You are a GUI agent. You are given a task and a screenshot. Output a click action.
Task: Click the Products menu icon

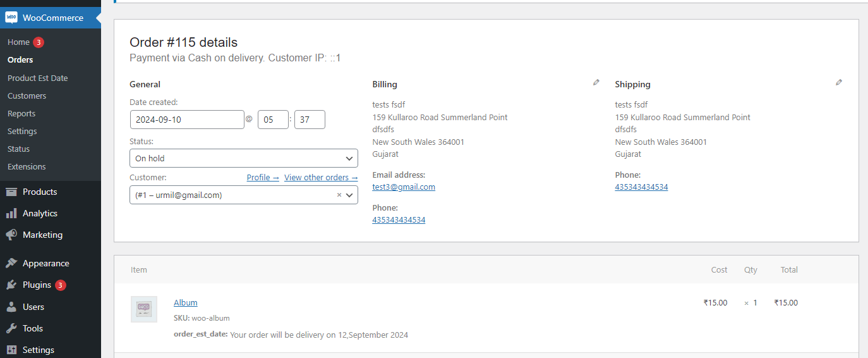11,192
